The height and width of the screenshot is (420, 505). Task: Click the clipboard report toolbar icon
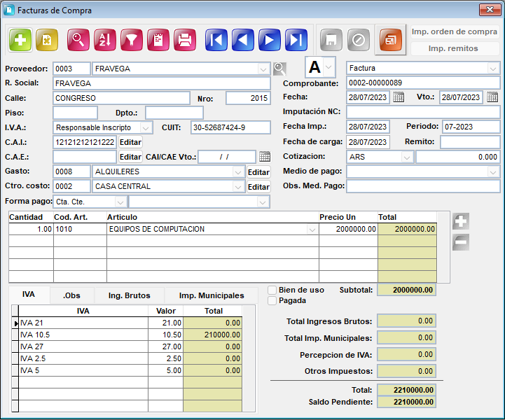pos(158,40)
